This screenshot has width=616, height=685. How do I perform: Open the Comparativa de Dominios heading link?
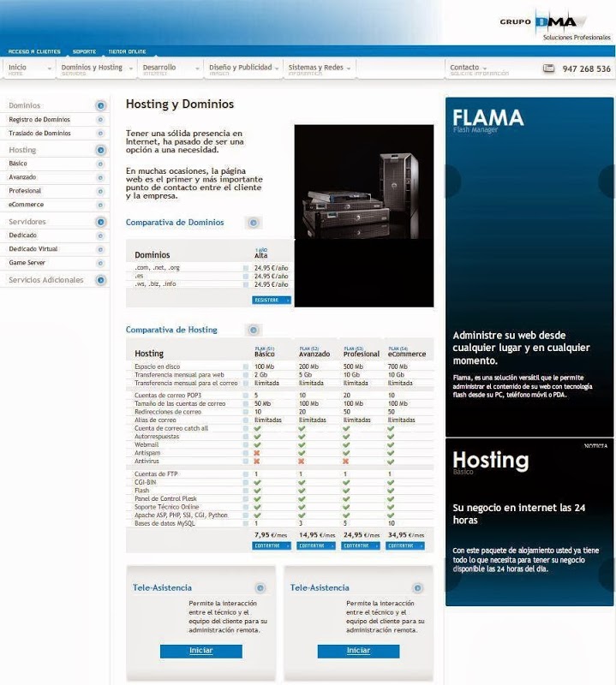click(x=175, y=223)
